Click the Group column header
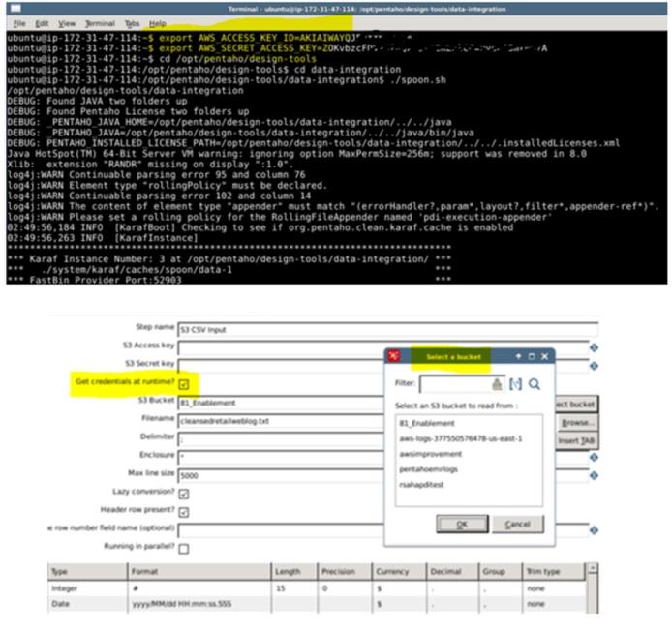This screenshot has height=632, width=672. [501, 572]
